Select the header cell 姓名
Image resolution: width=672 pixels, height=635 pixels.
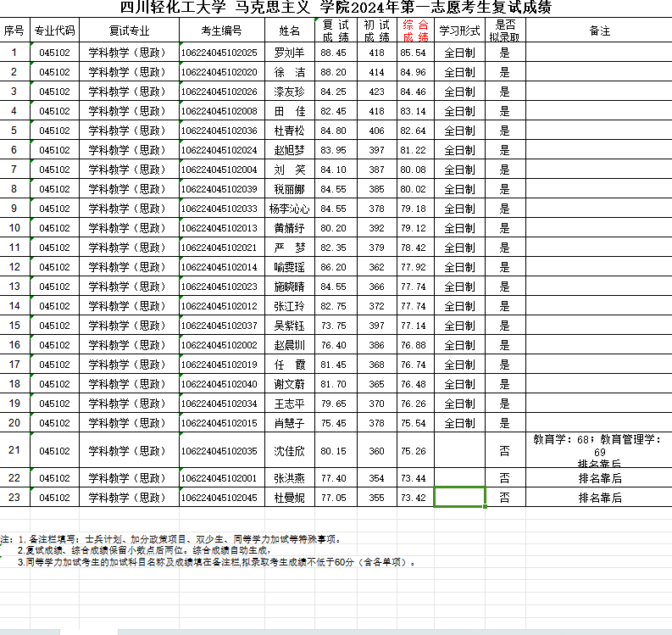pos(290,31)
